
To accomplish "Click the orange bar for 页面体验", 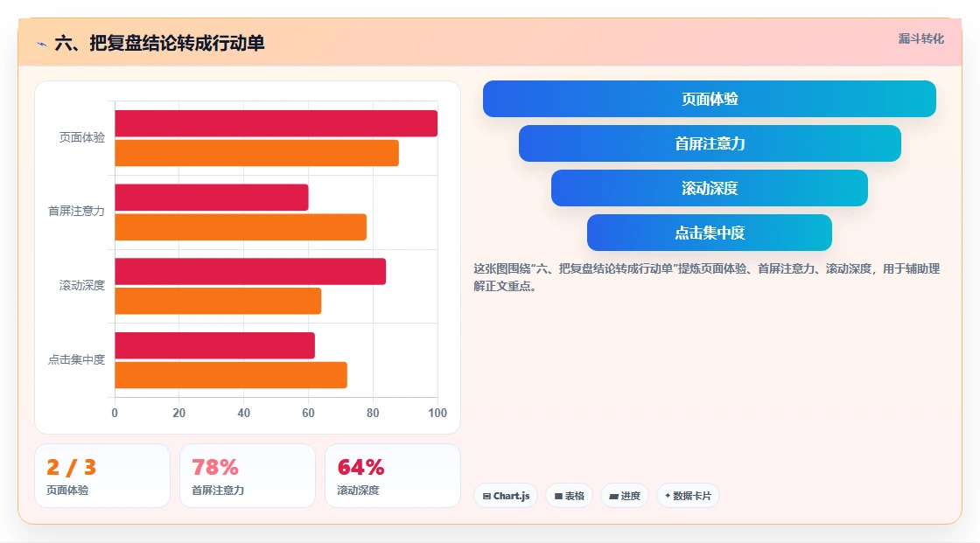I will pyautogui.click(x=257, y=152).
